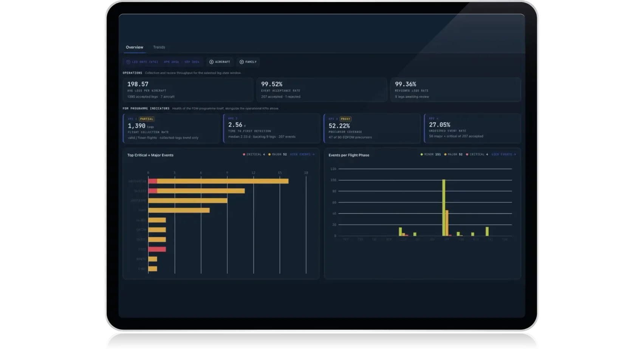Toggle Critical 4 legend in Flight Phase chart
Viewport: 644px width, 349px height.
477,154
